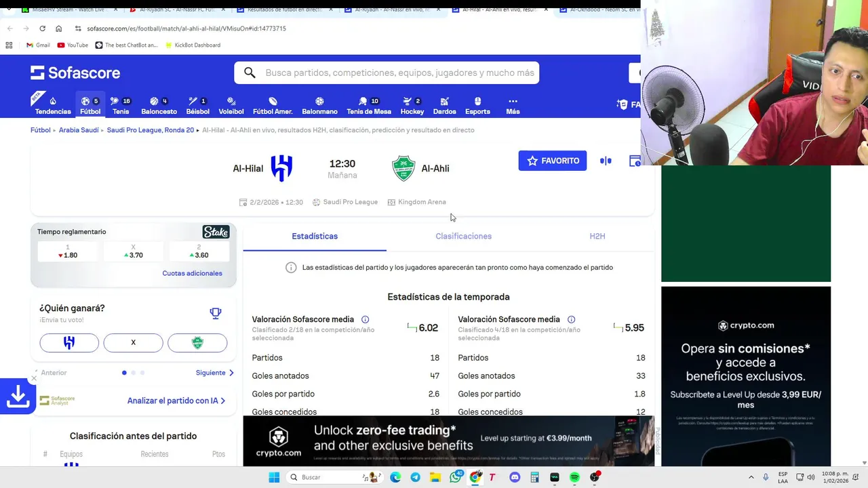Click the search magnifier icon
Viewport: 868px width, 488px height.
tap(250, 73)
